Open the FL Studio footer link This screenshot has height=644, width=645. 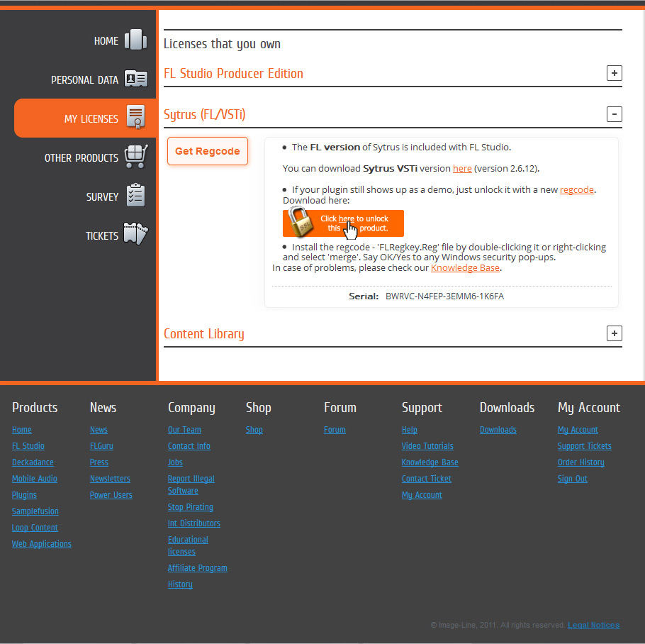pyautogui.click(x=28, y=446)
